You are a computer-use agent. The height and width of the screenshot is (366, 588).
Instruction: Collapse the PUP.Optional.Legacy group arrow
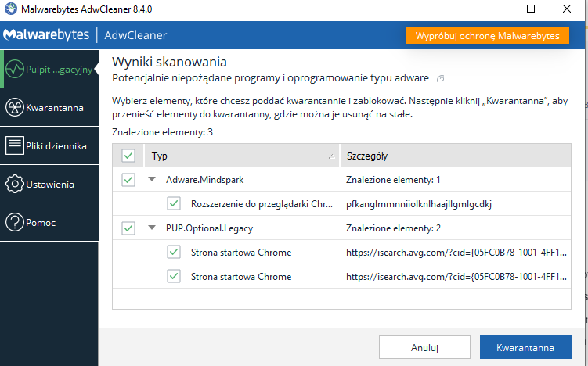point(152,228)
